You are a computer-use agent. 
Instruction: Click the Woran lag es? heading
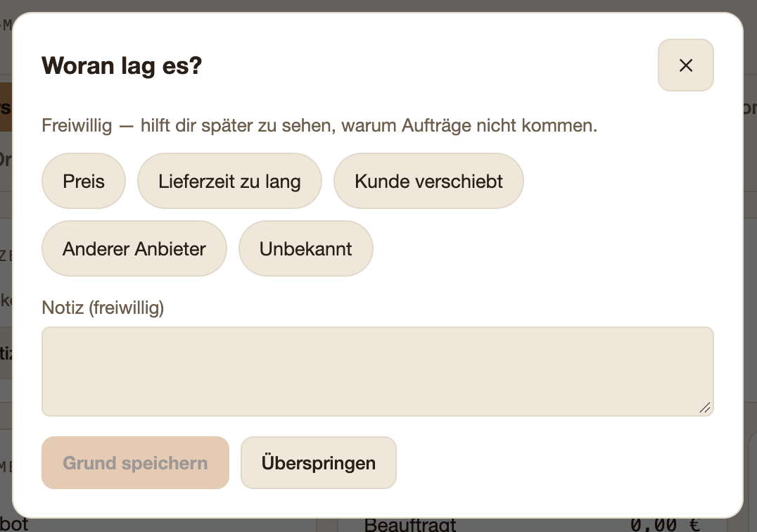[122, 65]
